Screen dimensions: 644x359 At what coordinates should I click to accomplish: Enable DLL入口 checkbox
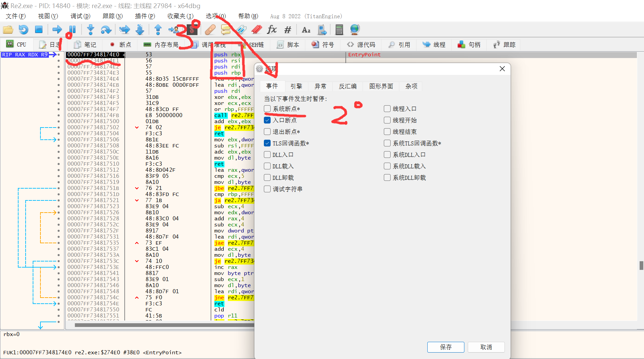pos(267,155)
